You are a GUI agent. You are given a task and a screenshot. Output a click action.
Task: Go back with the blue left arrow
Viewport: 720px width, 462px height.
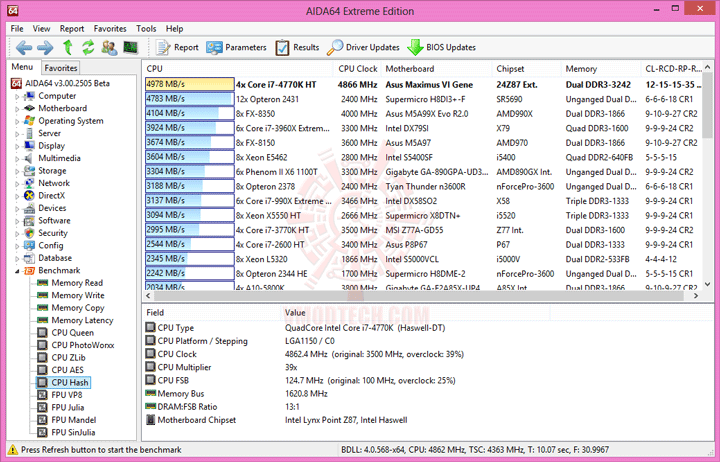pyautogui.click(x=24, y=47)
